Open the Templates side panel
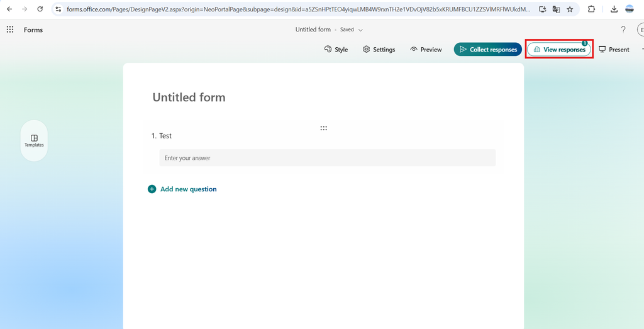 point(34,140)
